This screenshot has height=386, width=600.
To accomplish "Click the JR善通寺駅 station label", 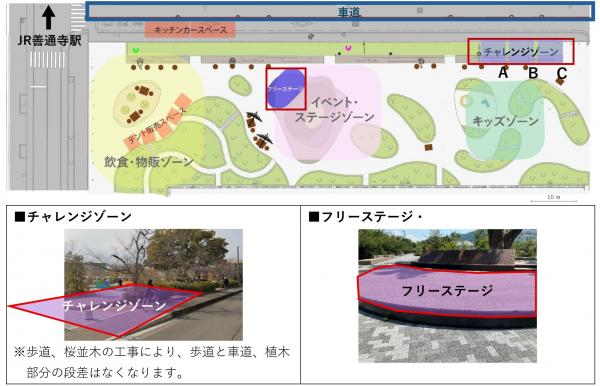I will 49,40.
